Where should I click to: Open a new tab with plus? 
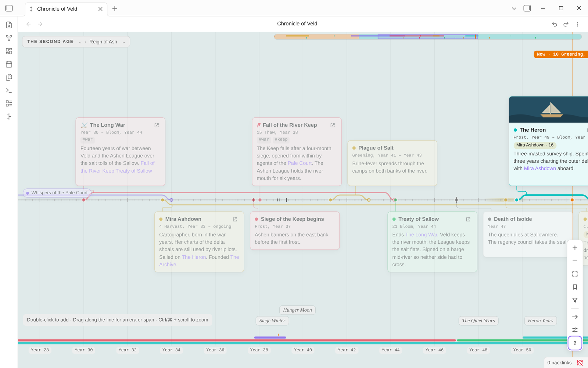point(115,8)
